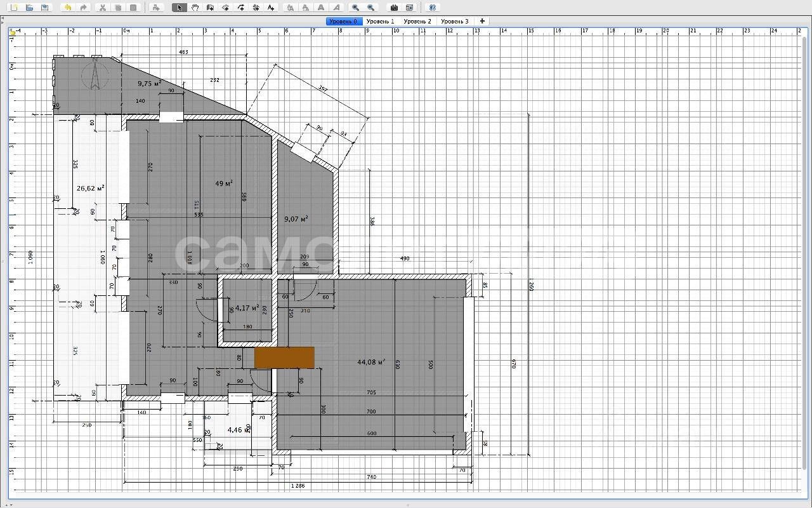812x508 pixels.
Task: Choose the Create rooms tool
Action: [x=226, y=8]
